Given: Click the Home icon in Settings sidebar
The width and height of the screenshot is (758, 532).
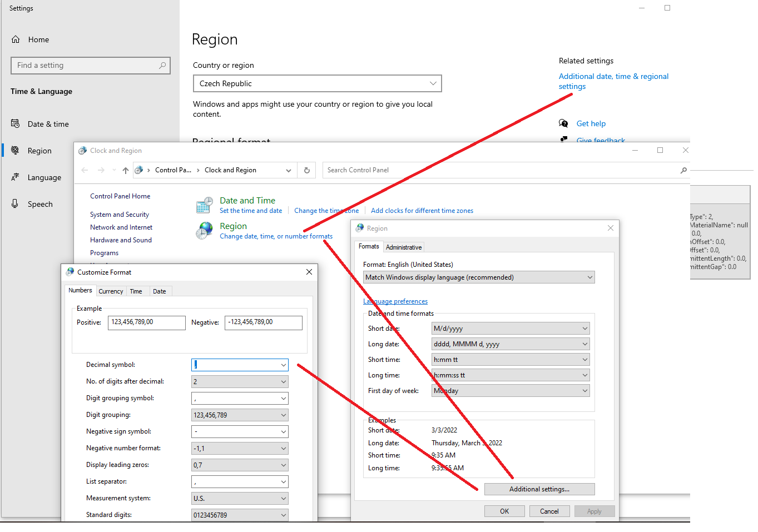Looking at the screenshot, I should (16, 39).
